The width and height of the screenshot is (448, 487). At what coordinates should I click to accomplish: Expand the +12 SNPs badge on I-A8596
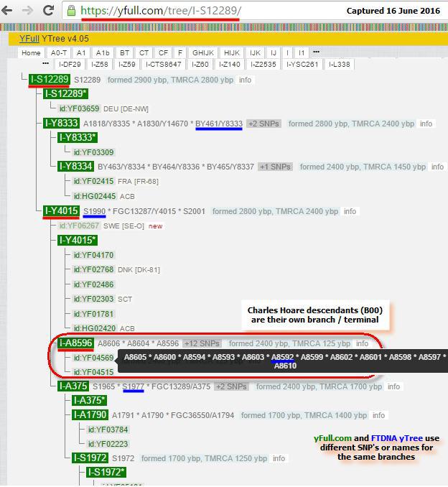tap(202, 343)
